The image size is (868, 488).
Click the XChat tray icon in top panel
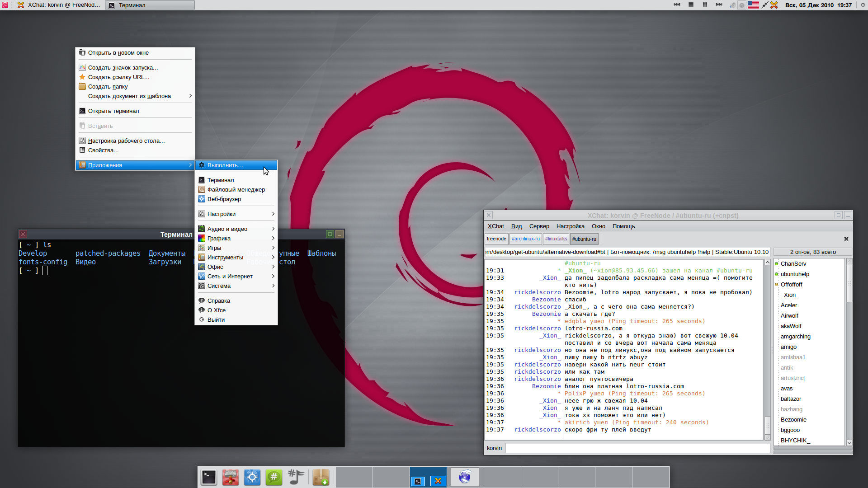pyautogui.click(x=774, y=5)
